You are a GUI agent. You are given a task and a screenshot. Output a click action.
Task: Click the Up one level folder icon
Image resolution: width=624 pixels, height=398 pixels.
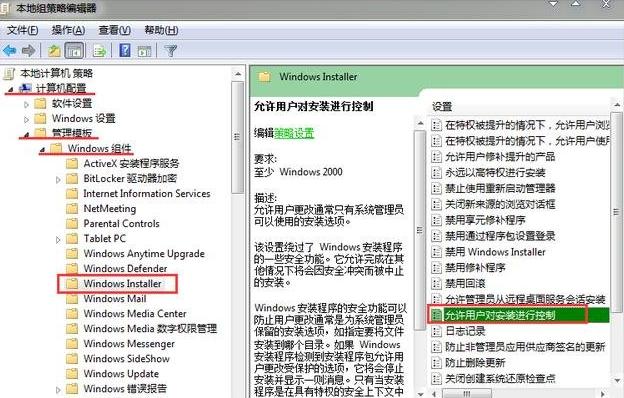(x=54, y=51)
